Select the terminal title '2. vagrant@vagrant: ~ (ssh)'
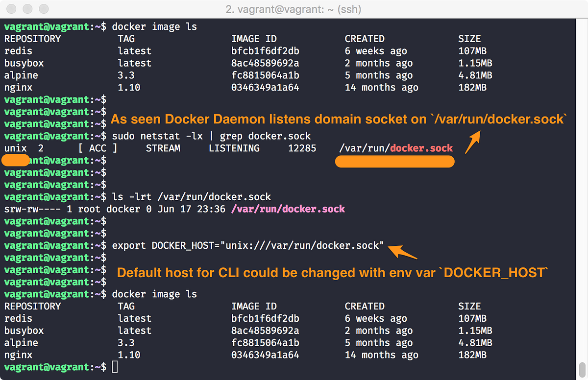588x380 pixels. tap(294, 9)
